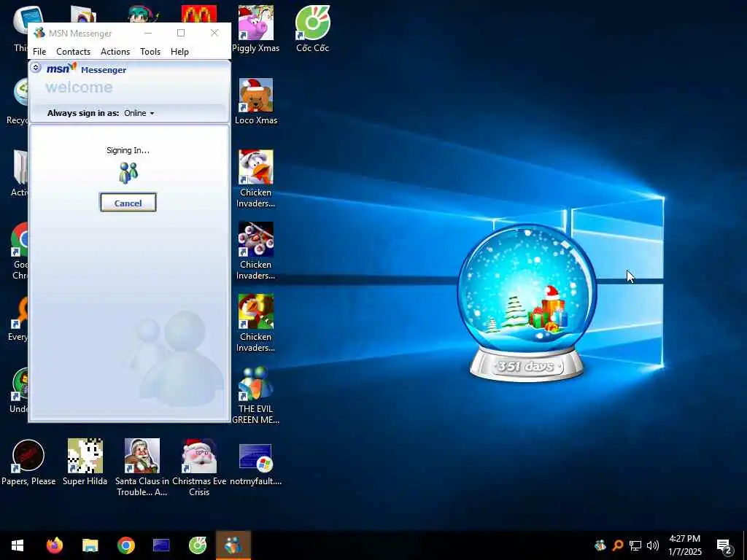Open the clock showing 4:27 PM
This screenshot has height=560, width=747.
pyautogui.click(x=685, y=545)
